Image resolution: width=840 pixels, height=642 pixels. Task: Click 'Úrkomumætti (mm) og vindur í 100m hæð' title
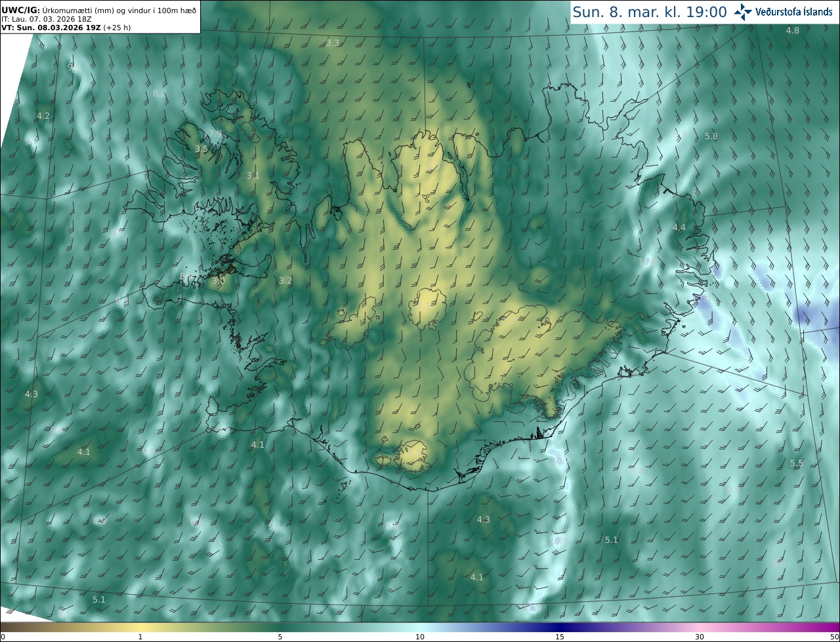(x=119, y=10)
